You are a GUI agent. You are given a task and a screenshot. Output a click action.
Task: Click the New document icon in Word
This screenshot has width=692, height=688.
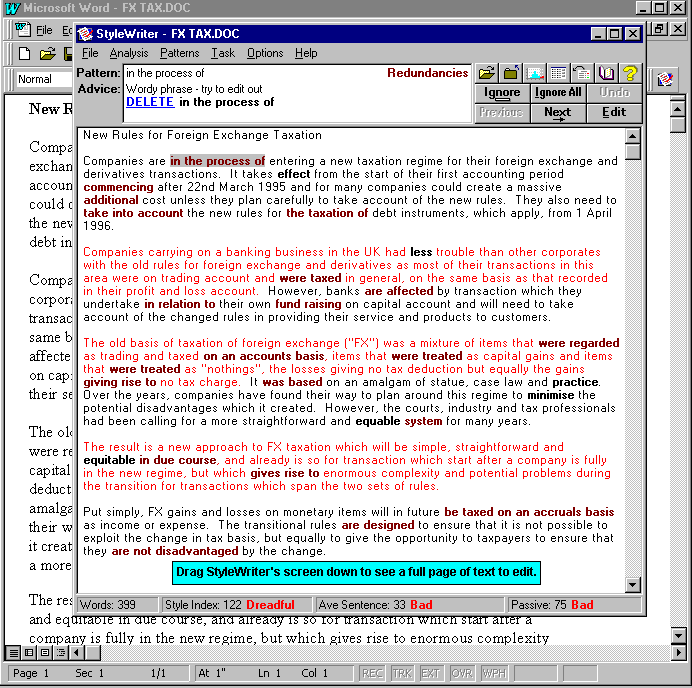pos(25,54)
